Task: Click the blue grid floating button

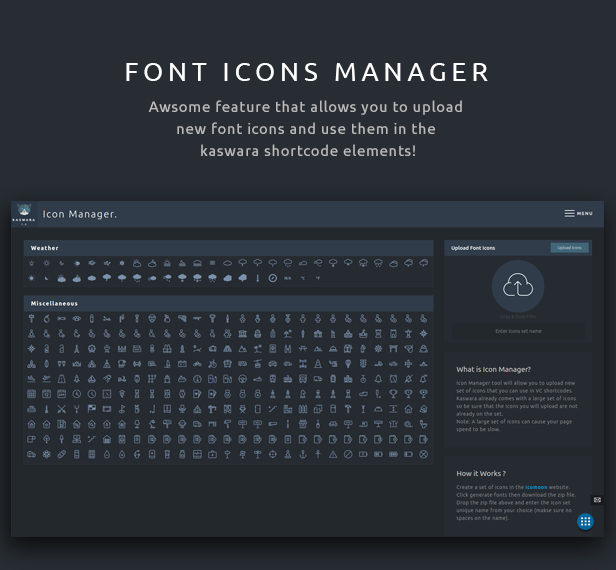Action: (585, 521)
